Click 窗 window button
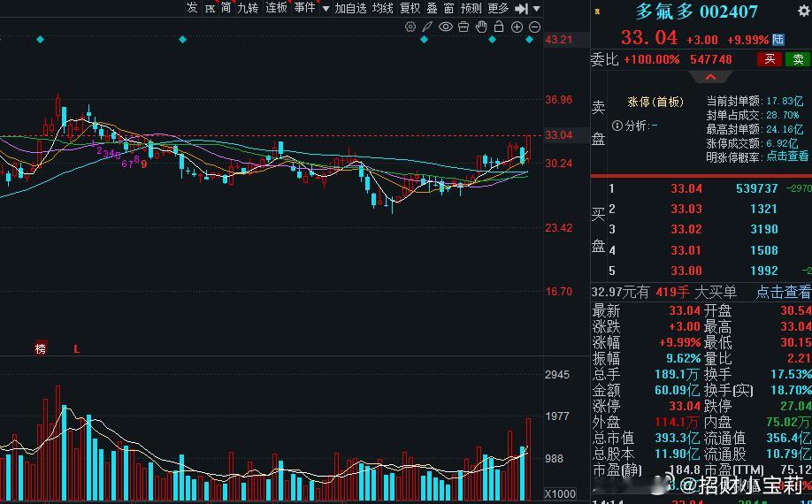812x504 pixels. (x=448, y=8)
